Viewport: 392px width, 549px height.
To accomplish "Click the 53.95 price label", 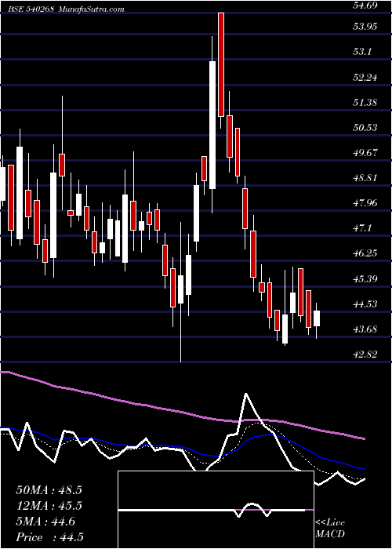I will click(366, 26).
